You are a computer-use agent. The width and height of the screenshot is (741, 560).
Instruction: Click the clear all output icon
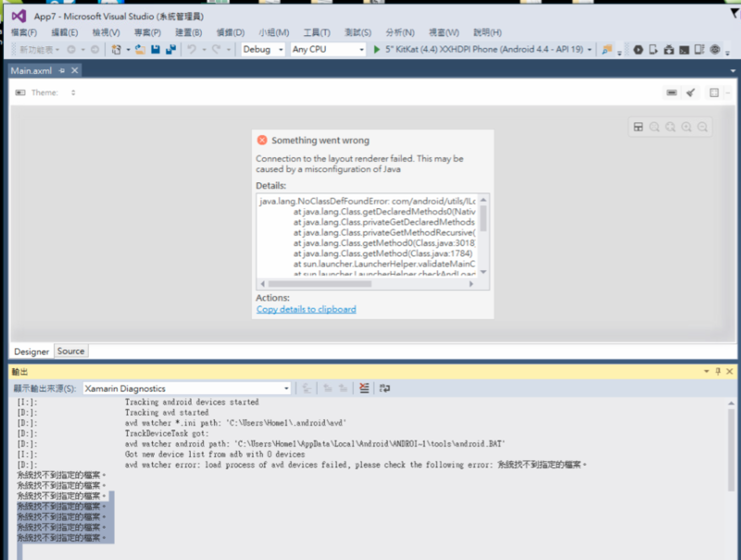coord(364,388)
